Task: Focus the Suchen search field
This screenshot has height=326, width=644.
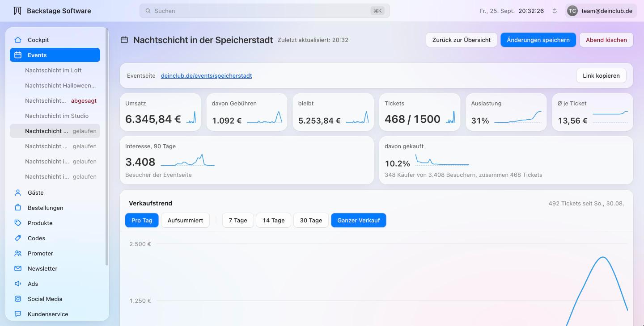Action: click(265, 11)
